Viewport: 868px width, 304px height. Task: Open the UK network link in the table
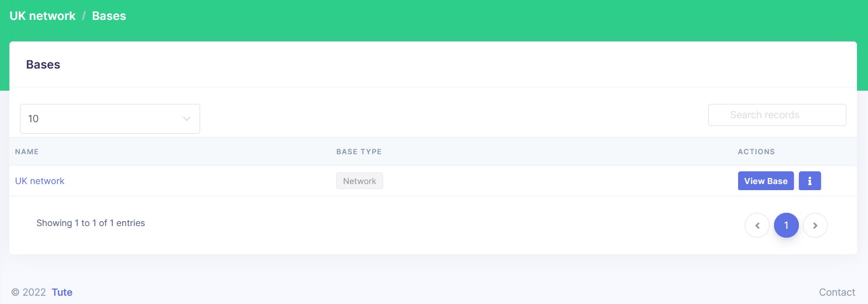(x=40, y=181)
